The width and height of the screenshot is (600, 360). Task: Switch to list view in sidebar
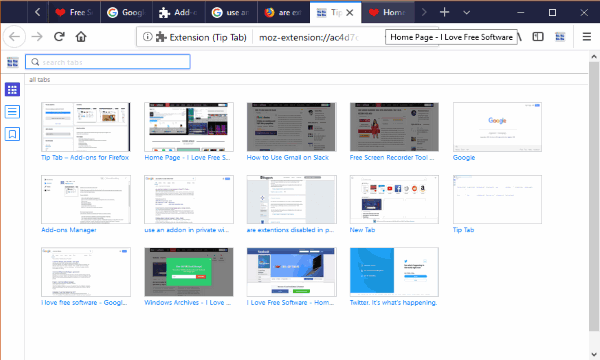click(x=12, y=112)
